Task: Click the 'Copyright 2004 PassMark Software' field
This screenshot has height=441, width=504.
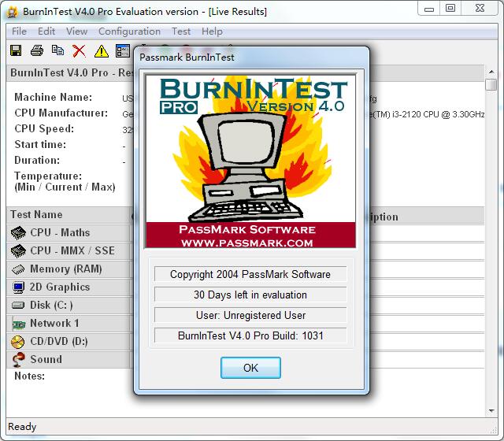Action: (250, 274)
